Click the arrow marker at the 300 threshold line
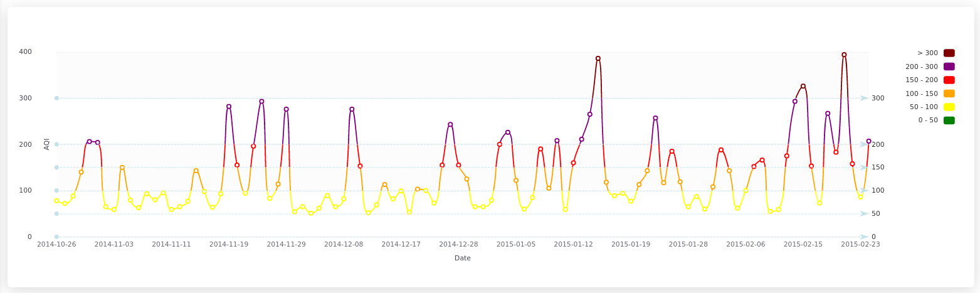The height and width of the screenshot is (293, 980). 864,99
